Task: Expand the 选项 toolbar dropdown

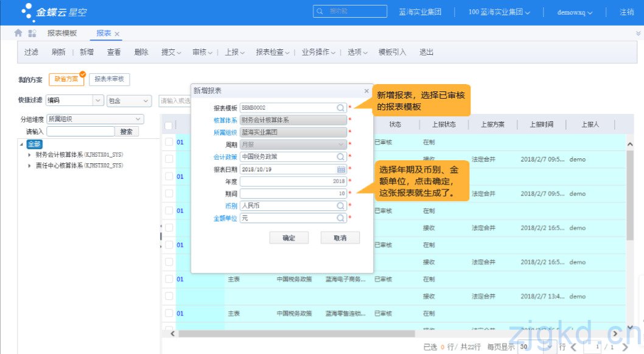Action: (x=365, y=52)
